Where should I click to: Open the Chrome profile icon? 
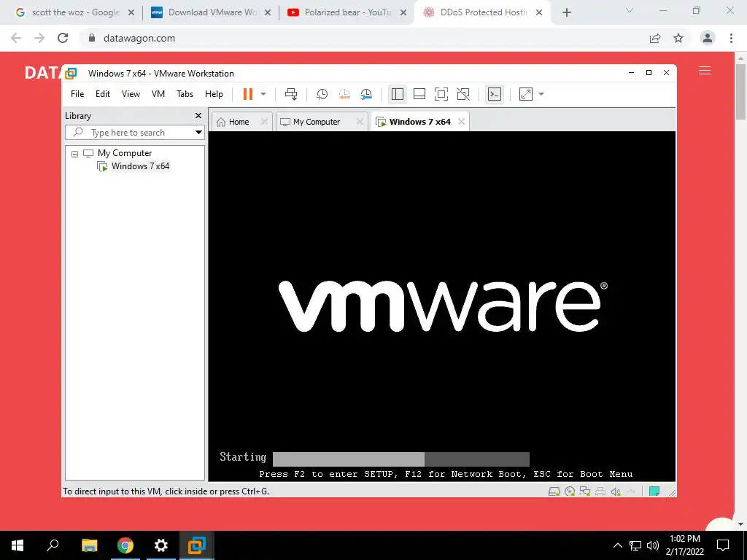(708, 38)
